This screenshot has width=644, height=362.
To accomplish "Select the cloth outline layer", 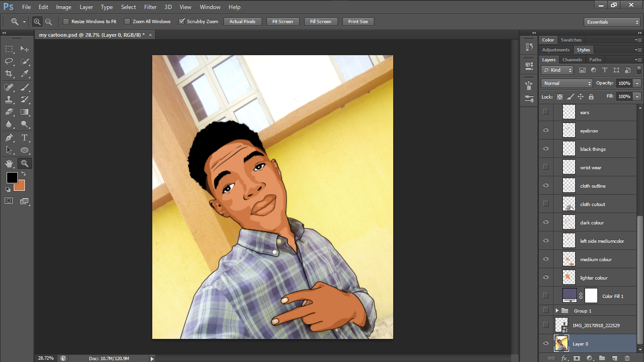I will pyautogui.click(x=593, y=186).
